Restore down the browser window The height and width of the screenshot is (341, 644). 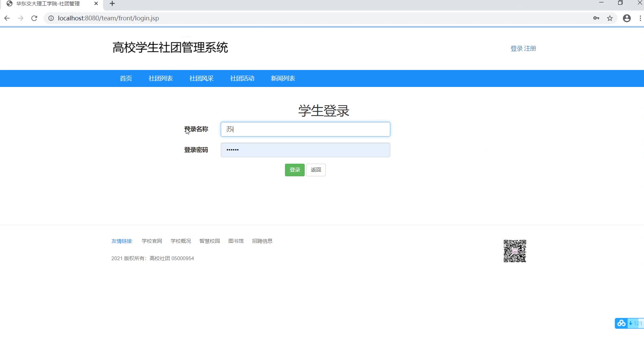pyautogui.click(x=620, y=3)
